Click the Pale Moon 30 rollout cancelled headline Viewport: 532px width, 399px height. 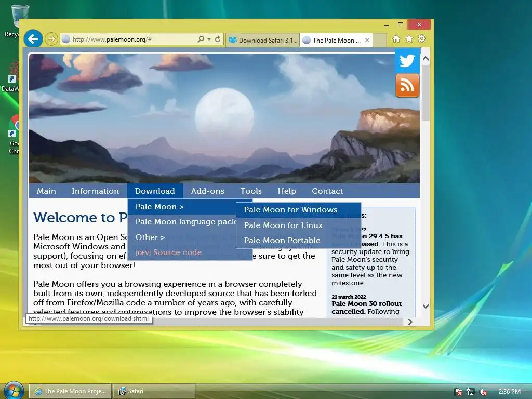366,308
